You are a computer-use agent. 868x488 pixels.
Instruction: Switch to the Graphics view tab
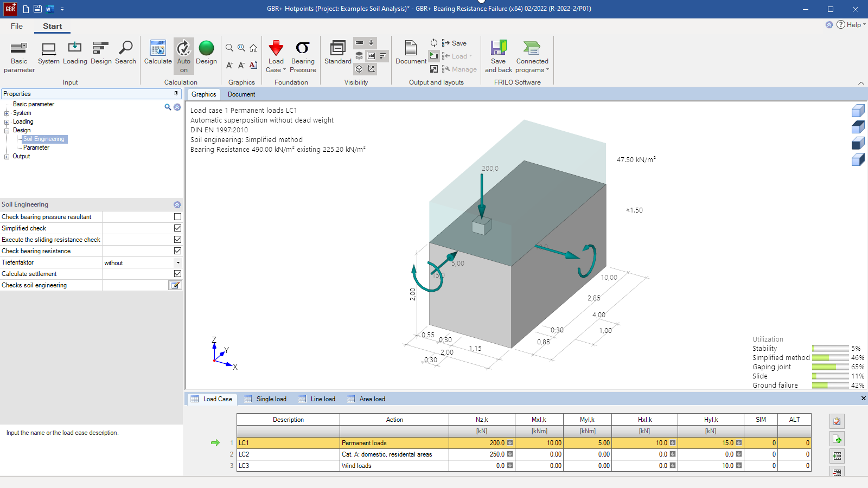pyautogui.click(x=204, y=94)
